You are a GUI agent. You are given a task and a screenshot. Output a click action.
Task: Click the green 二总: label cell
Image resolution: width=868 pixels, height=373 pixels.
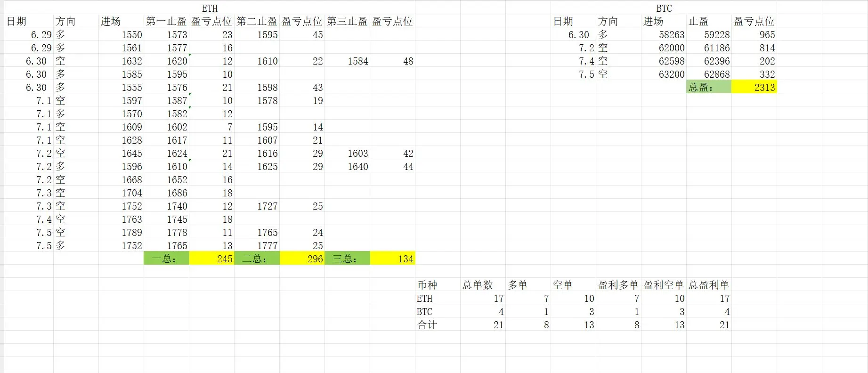pyautogui.click(x=257, y=259)
